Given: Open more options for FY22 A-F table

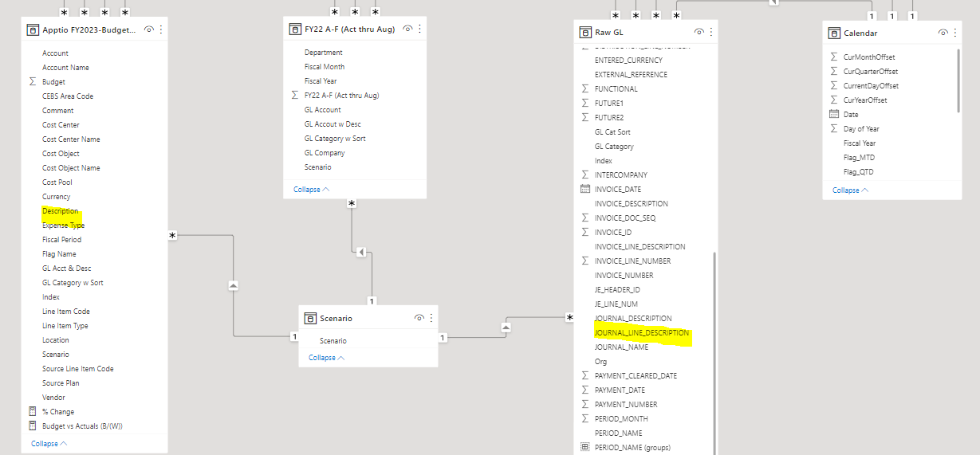Looking at the screenshot, I should 419,29.
